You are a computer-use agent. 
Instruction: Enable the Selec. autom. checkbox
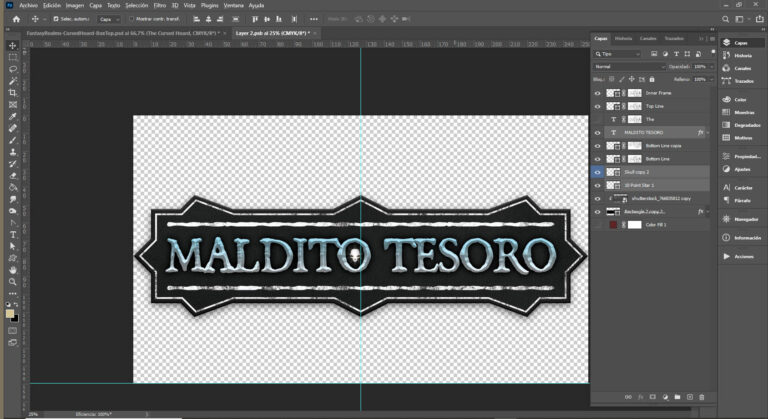[x=56, y=19]
